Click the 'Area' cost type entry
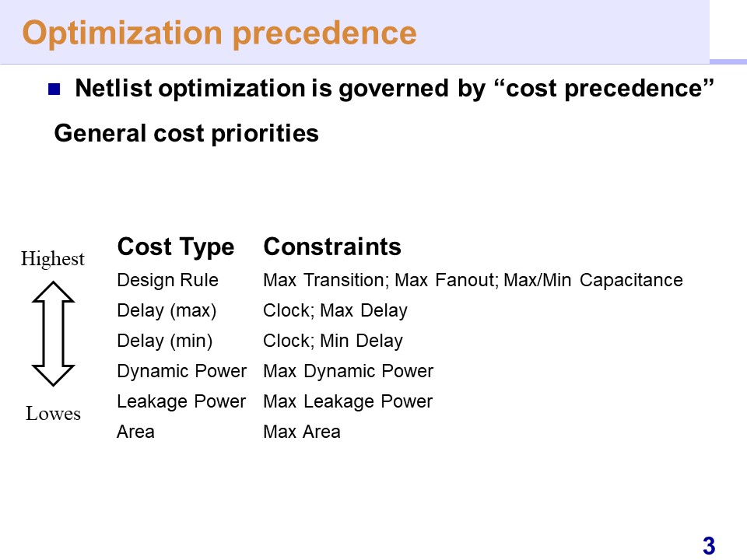The image size is (747, 560). (135, 432)
